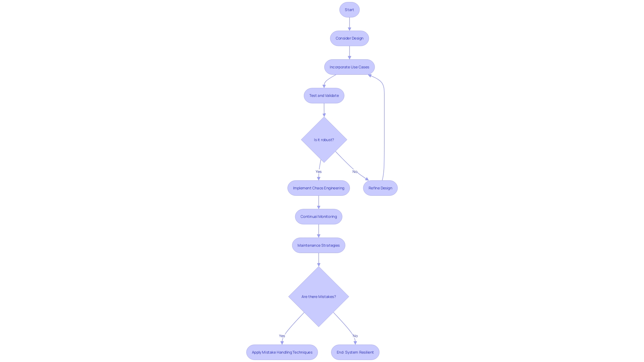
Task: Select the Implement Chaos Engineering node
Action: coord(318,188)
